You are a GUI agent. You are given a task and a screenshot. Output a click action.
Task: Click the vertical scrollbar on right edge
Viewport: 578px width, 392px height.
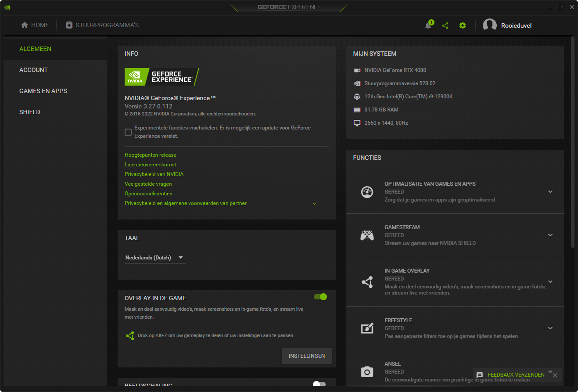572,143
